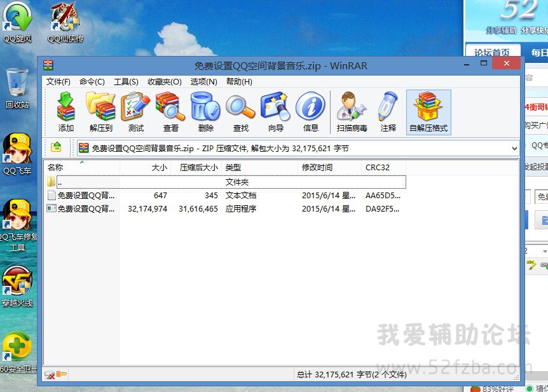
Task: Select the 647-byte text document row
Action: coord(226,195)
